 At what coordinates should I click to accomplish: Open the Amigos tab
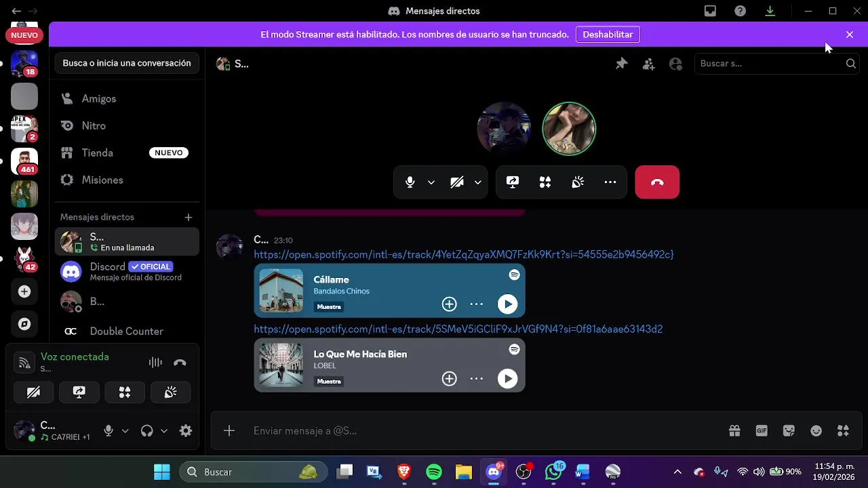tap(127, 99)
